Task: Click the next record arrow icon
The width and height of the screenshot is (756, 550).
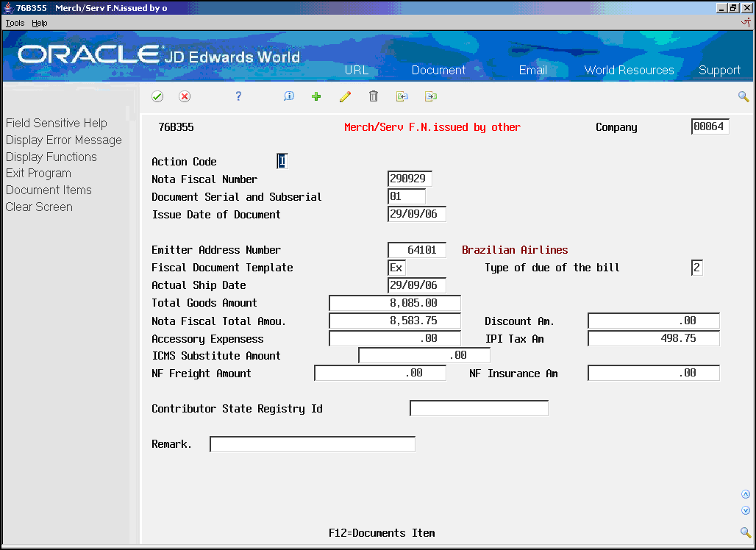Action: click(x=430, y=96)
